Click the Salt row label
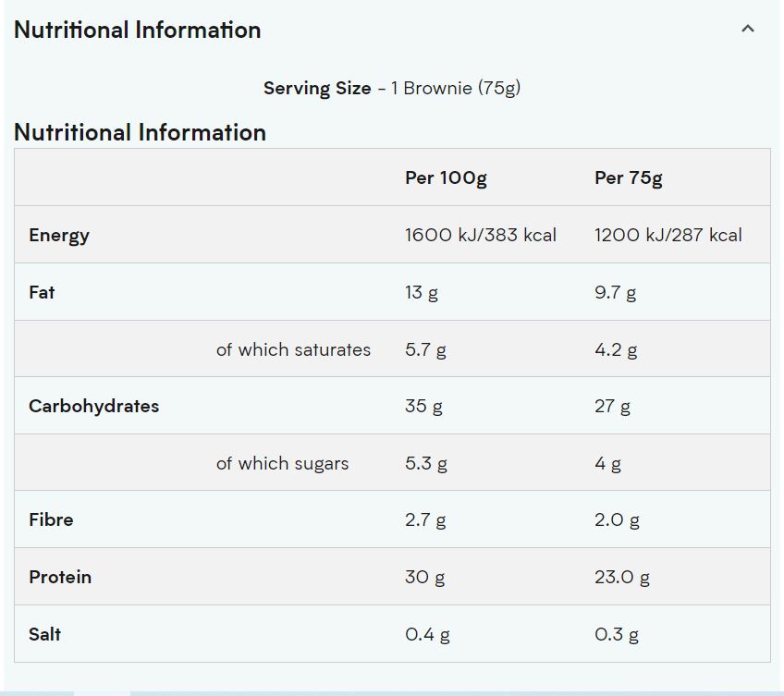784x696 pixels. [x=45, y=634]
